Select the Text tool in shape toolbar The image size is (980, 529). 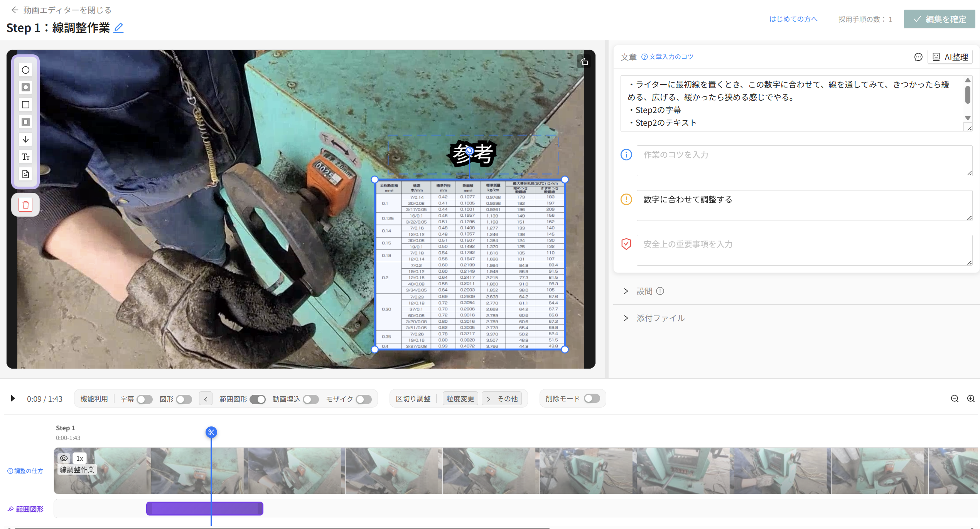pos(25,157)
